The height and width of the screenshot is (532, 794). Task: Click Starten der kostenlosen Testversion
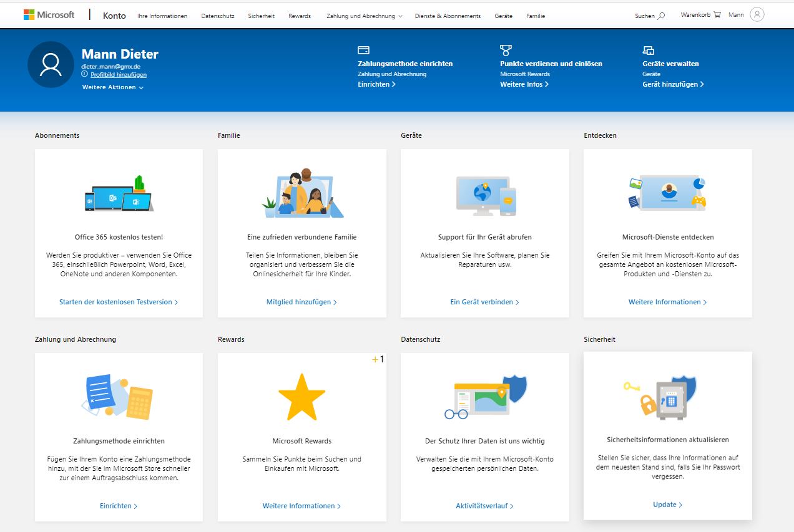pos(119,302)
